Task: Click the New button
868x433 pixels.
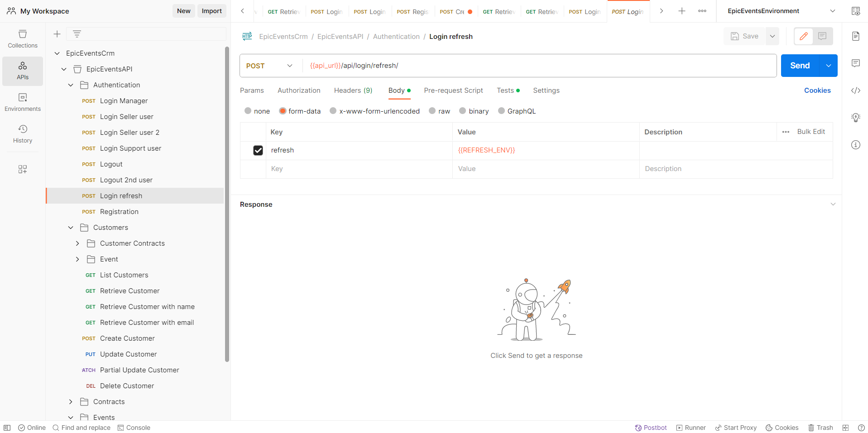Action: tap(184, 11)
